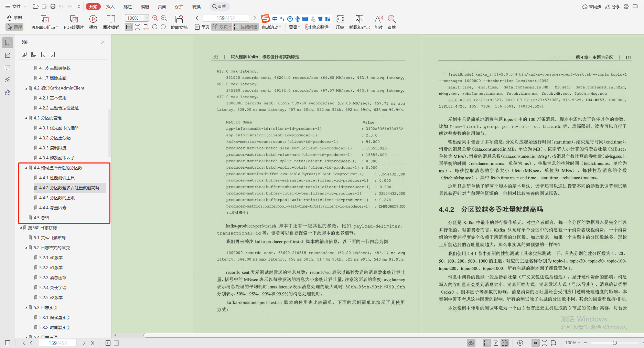Screen dimensions: 644x348
Task: Collapse the 第5章 日志存储 bookmark
Action: [x=21, y=228]
